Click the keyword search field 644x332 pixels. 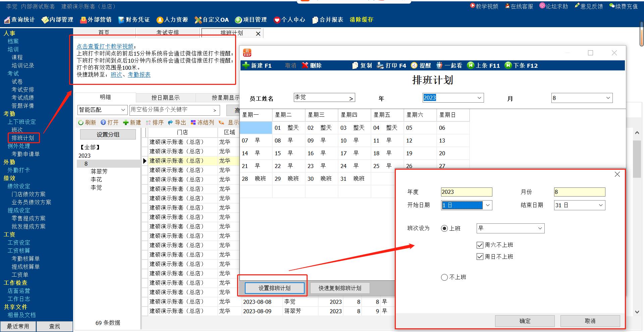tap(174, 110)
